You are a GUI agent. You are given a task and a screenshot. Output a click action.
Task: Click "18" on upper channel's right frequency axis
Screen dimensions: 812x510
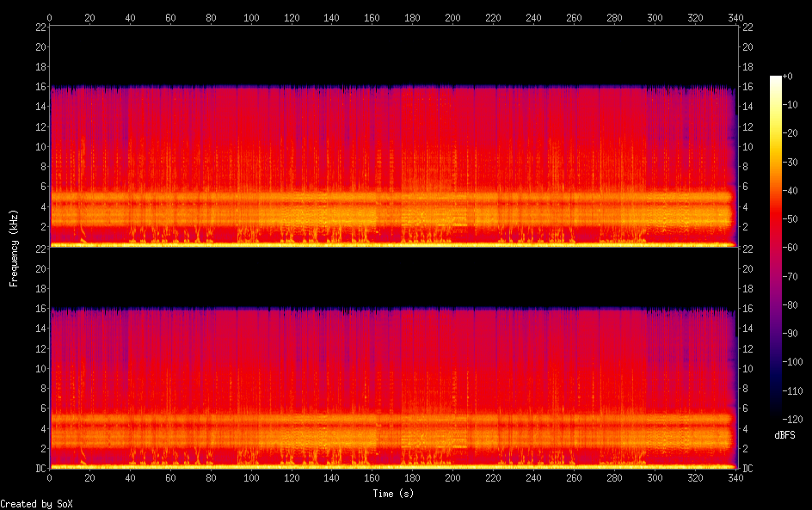click(x=747, y=67)
